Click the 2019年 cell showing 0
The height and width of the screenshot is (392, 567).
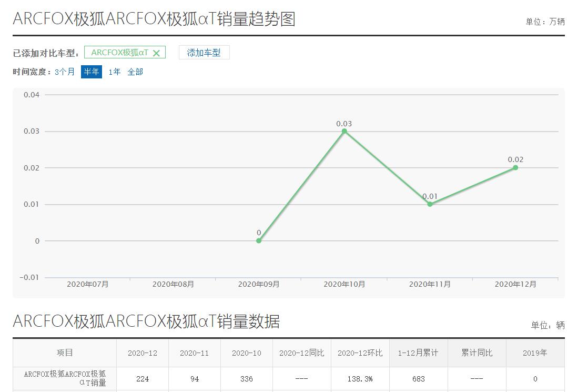535,379
